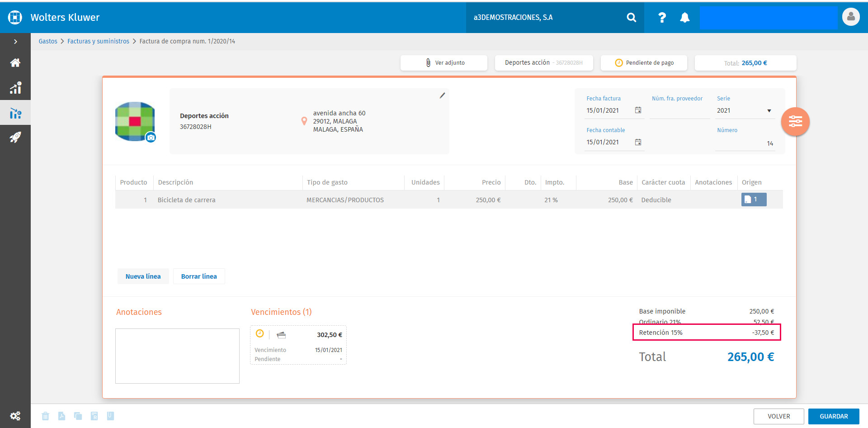Click the trash delete icon in bottom toolbar

click(45, 416)
